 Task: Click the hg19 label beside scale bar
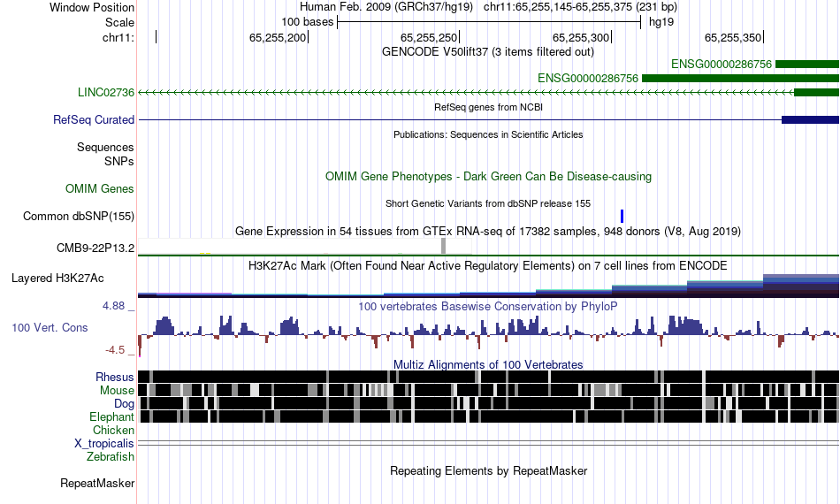[x=661, y=22]
